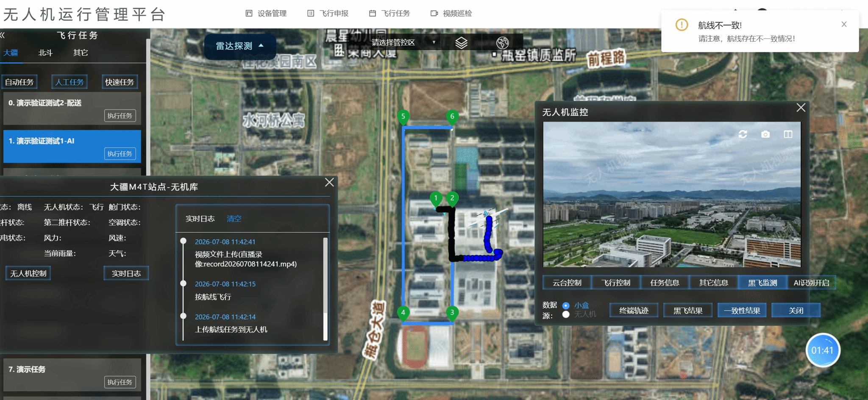Open the 黑飞监测 tab
The width and height of the screenshot is (868, 400).
(762, 283)
